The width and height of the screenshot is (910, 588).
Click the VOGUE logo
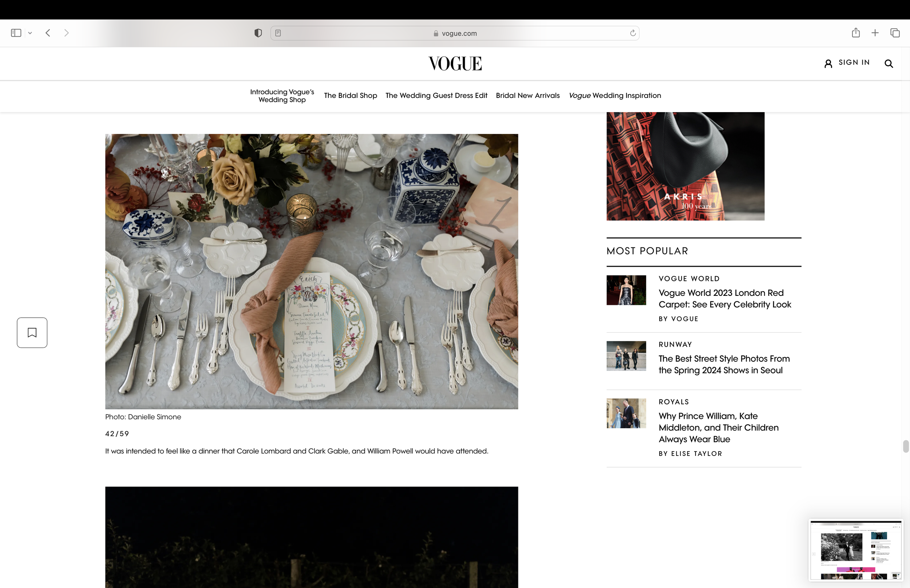click(455, 63)
